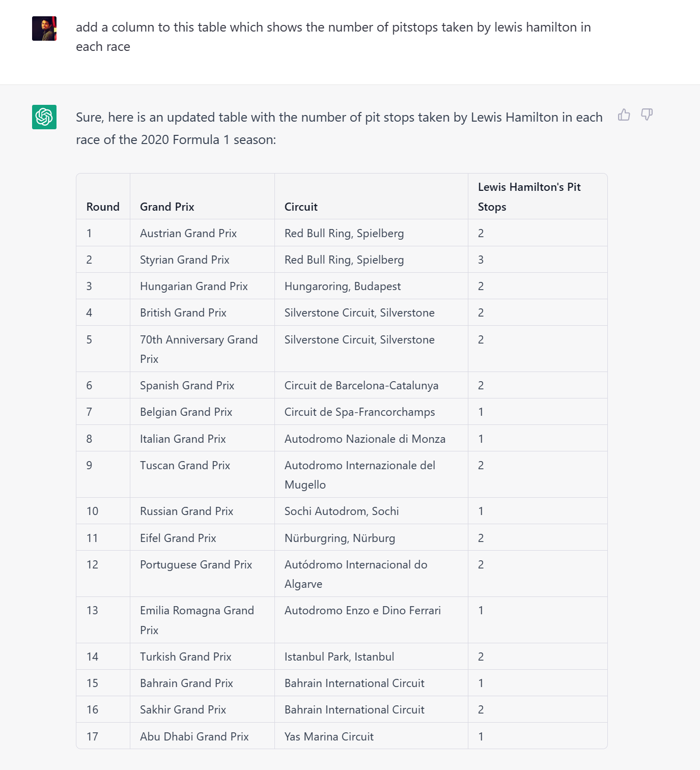Click the Austrian Grand Prix cell
Image resolution: width=700 pixels, height=770 pixels.
pyautogui.click(x=188, y=233)
